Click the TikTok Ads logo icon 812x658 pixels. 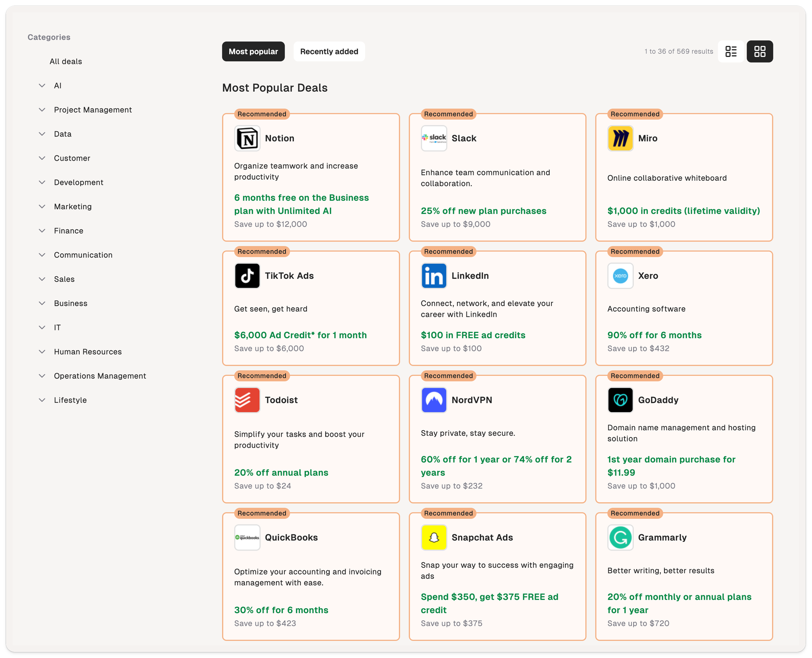(x=247, y=276)
